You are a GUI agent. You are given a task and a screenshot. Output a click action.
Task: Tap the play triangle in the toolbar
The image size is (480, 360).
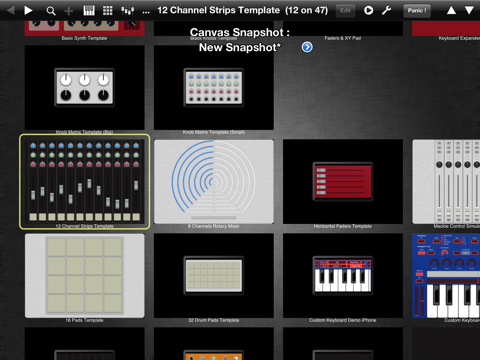pos(28,10)
